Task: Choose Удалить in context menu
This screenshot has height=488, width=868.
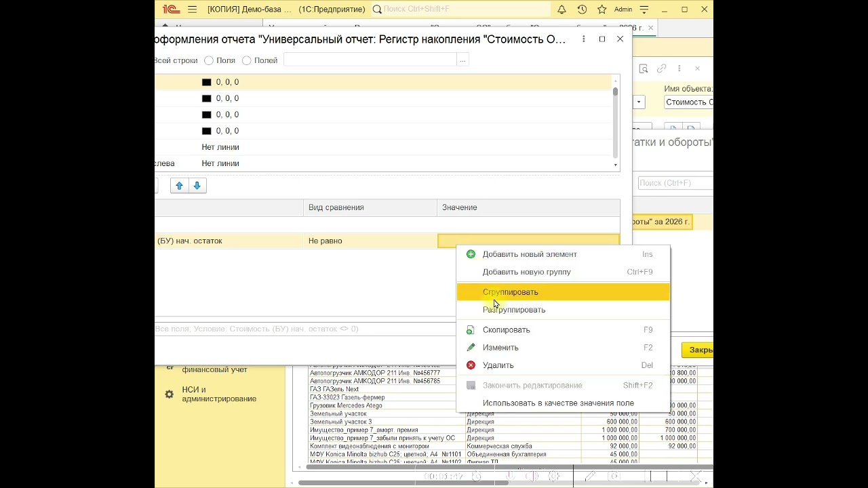Action: point(498,365)
